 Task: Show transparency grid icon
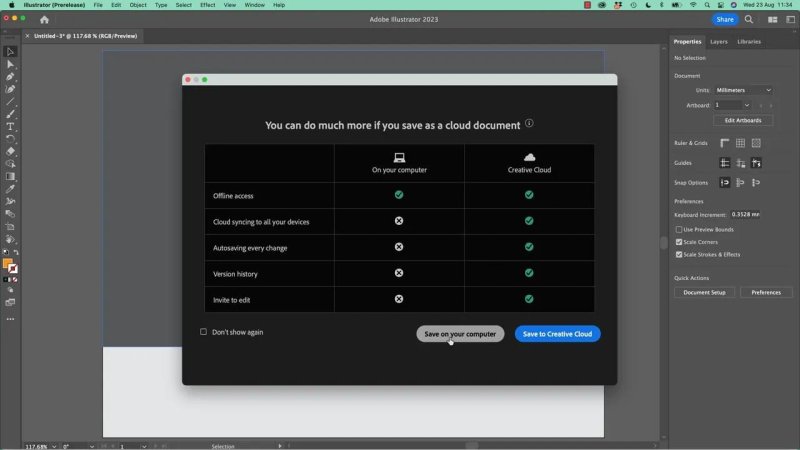[x=756, y=143]
